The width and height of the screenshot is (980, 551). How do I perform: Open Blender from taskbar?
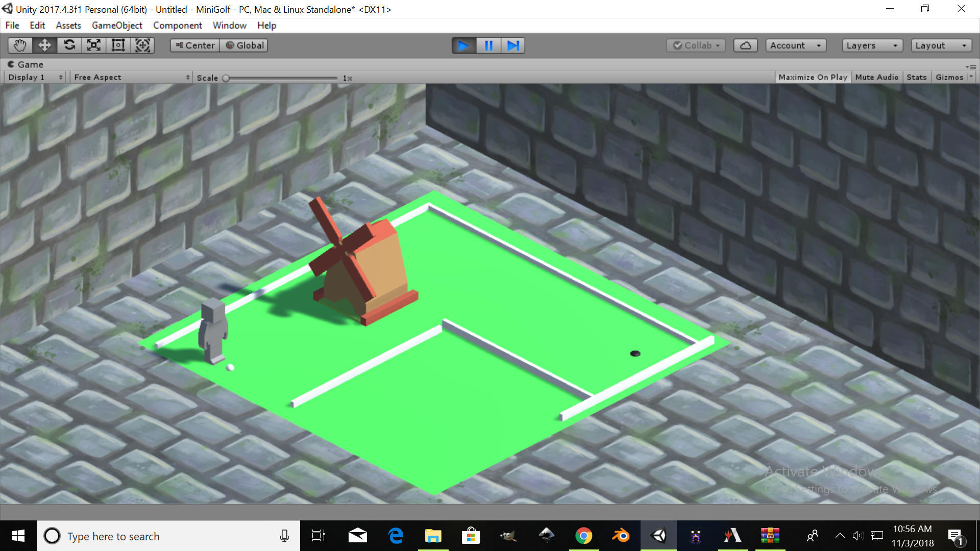621,536
